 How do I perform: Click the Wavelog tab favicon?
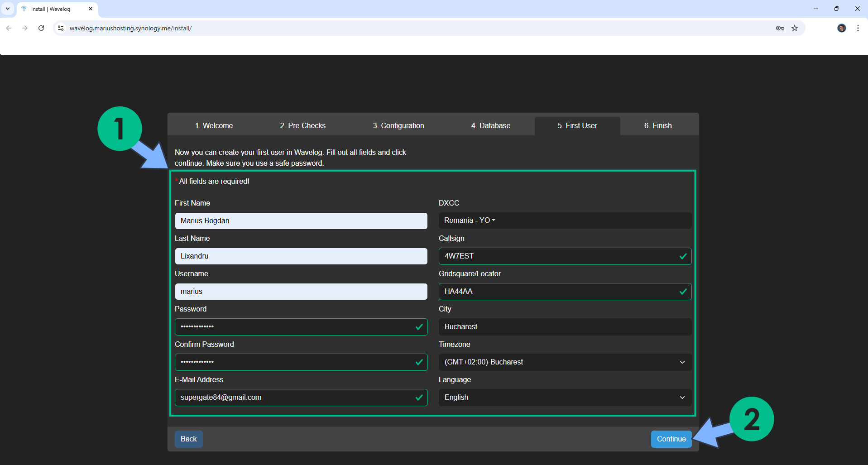click(x=23, y=9)
